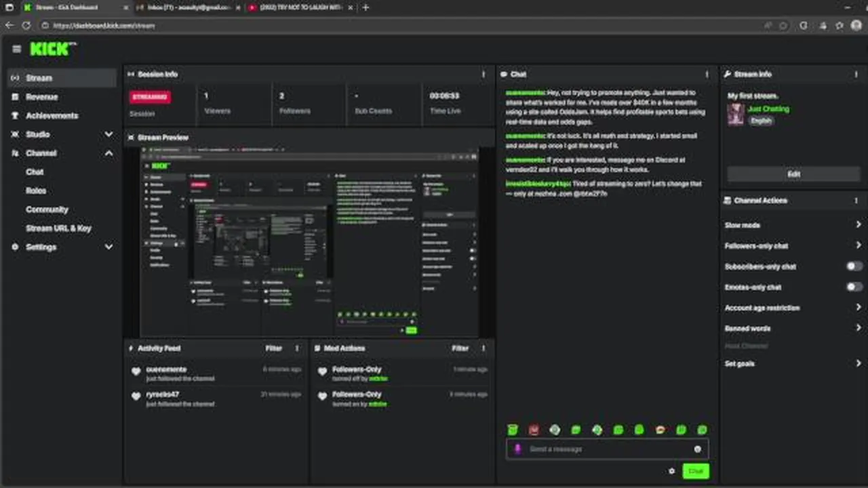Open the Activity Feed three-dot menu

(297, 348)
